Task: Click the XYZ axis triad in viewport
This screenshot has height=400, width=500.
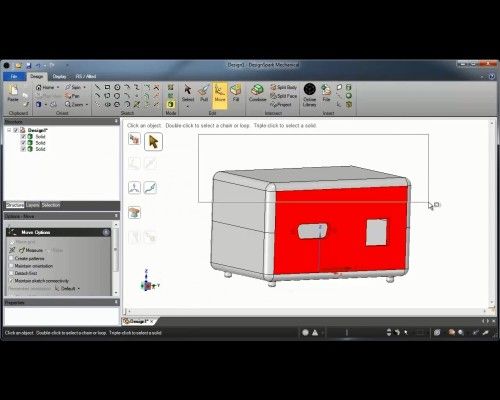Action: [x=148, y=281]
